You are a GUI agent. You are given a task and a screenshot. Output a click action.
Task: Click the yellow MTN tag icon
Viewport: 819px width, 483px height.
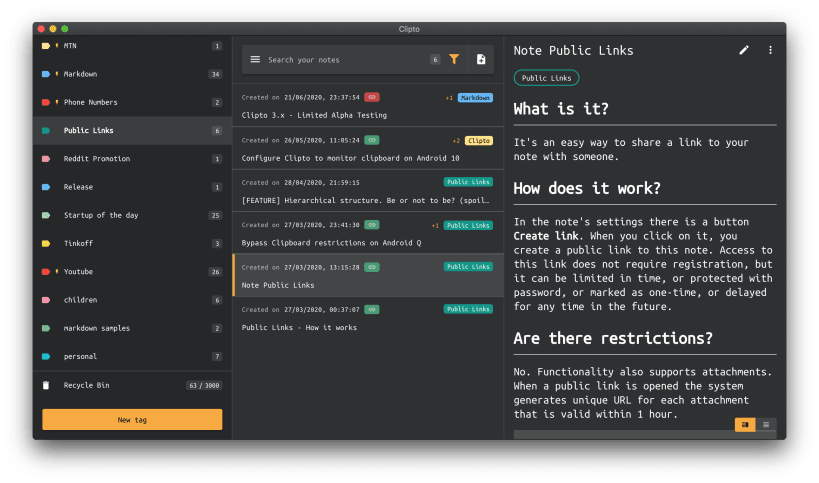click(46, 46)
